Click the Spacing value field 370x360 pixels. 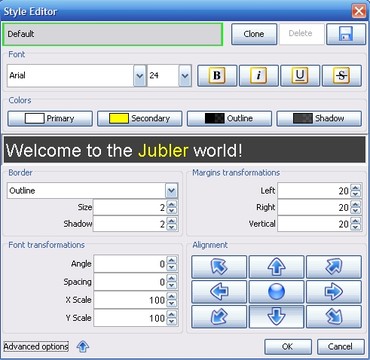130,282
